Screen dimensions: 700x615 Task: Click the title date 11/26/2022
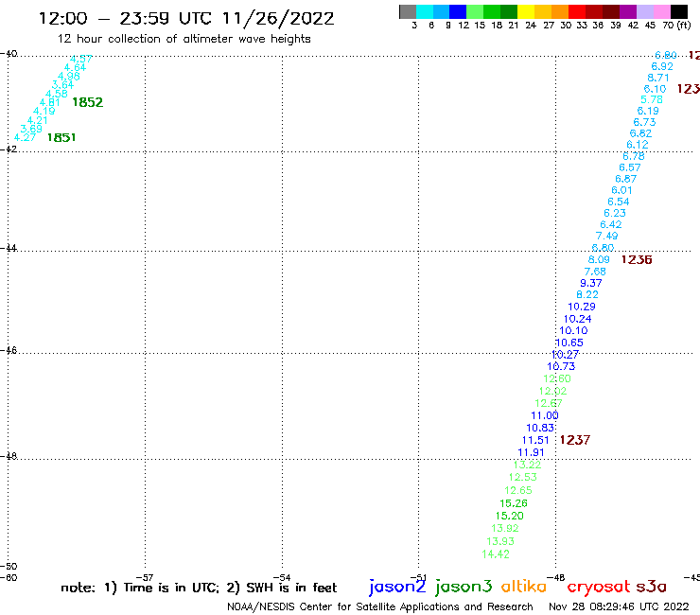pyautogui.click(x=278, y=19)
